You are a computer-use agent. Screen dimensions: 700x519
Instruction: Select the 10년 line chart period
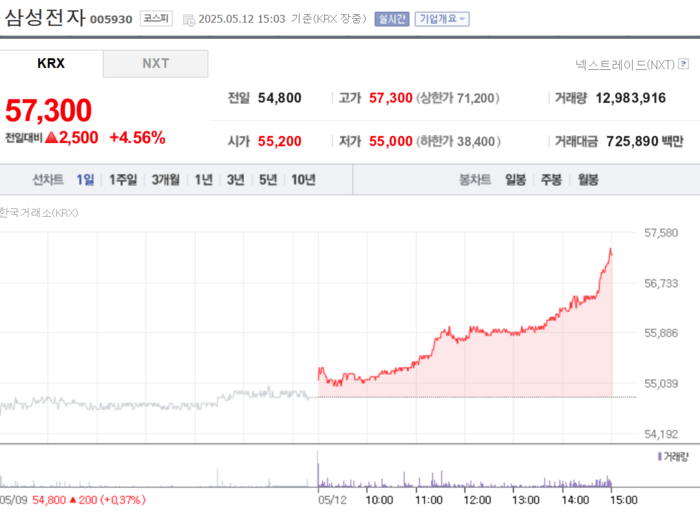pyautogui.click(x=303, y=180)
